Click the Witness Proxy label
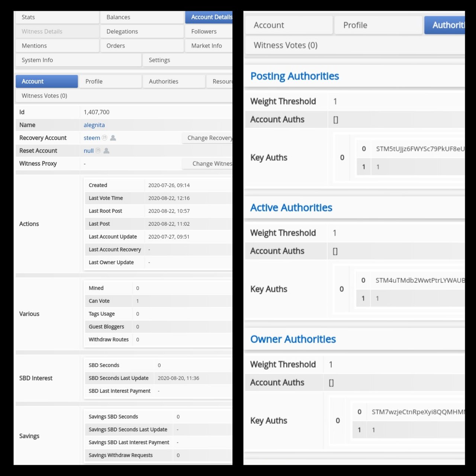Screen dimensions: 476x476 click(x=38, y=164)
